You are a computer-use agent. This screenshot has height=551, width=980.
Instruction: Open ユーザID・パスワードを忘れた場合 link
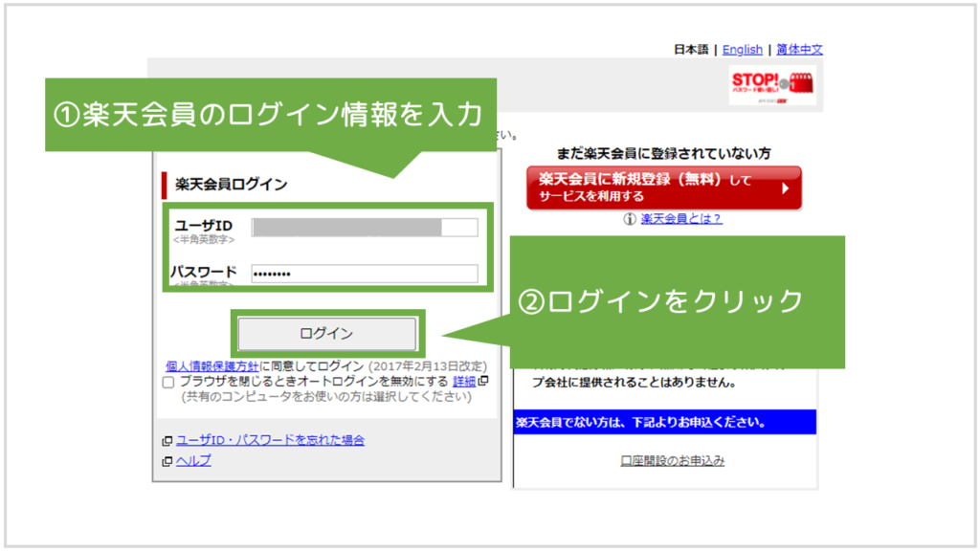(270, 440)
